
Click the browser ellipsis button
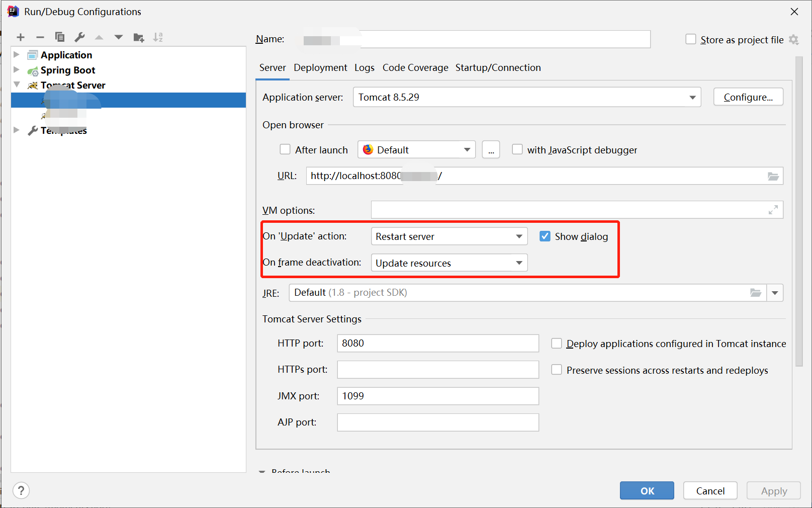pos(491,149)
